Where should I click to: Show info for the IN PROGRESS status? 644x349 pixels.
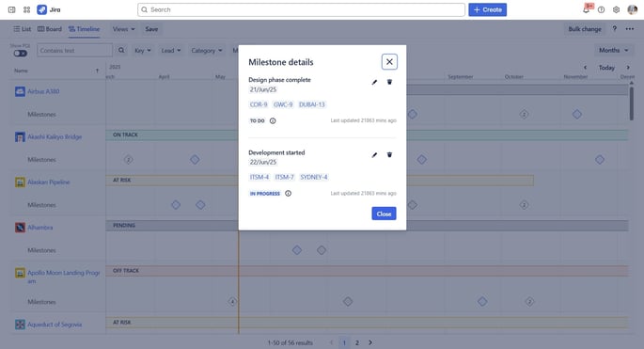pyautogui.click(x=289, y=193)
